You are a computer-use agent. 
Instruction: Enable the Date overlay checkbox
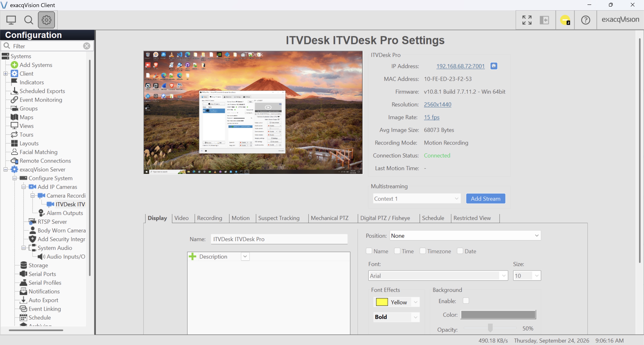tap(460, 251)
